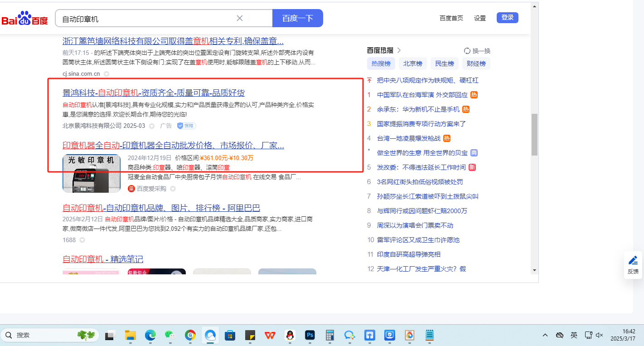Viewport: 644px width, 346px height.
Task: Expand the arrow beside cj.sina.com.cn source
Action: point(107,74)
